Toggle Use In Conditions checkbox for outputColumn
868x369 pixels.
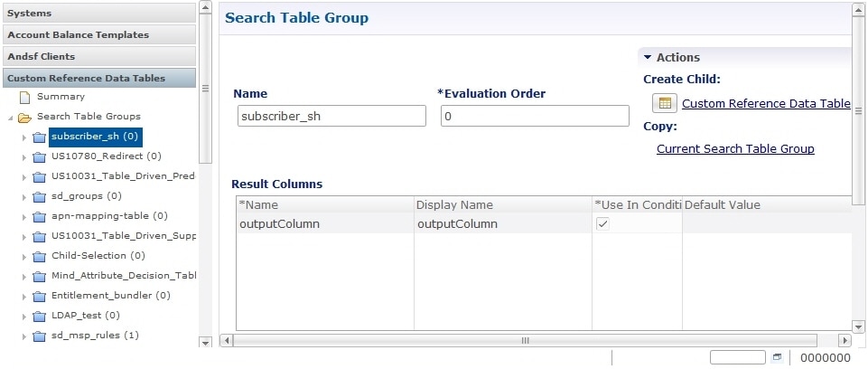[x=602, y=223]
